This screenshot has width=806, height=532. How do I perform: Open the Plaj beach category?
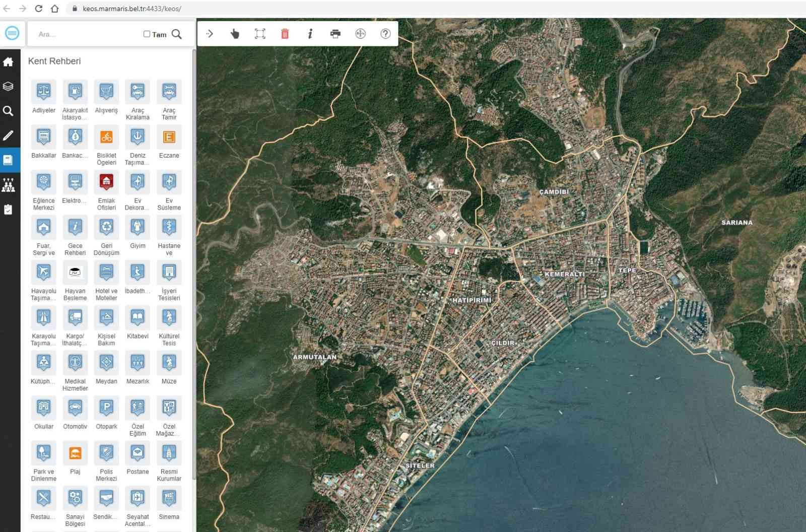point(75,453)
